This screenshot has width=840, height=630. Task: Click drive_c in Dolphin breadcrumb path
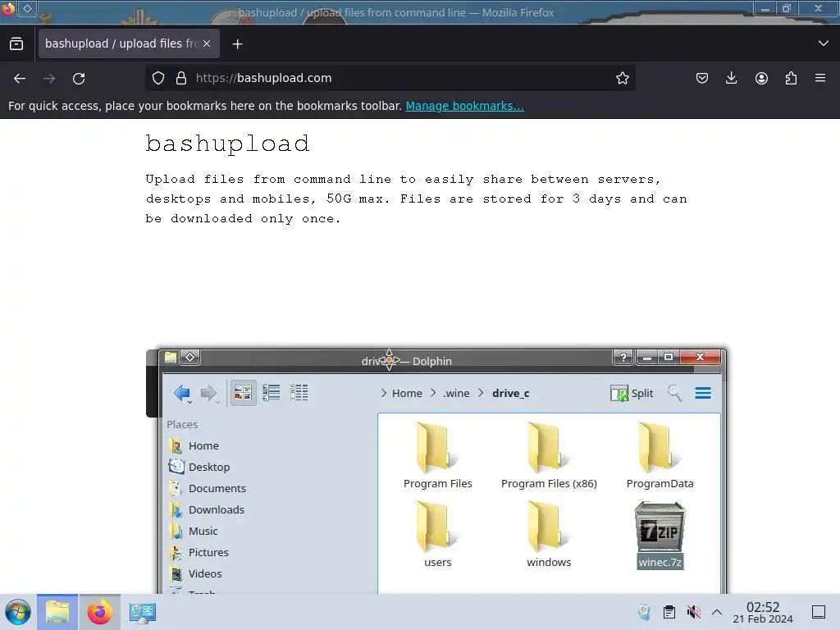pos(510,393)
